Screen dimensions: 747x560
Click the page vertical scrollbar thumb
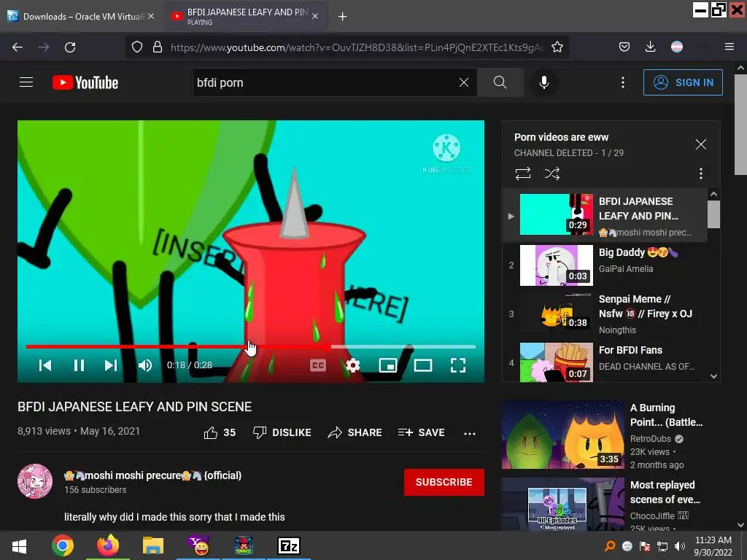pyautogui.click(x=740, y=124)
